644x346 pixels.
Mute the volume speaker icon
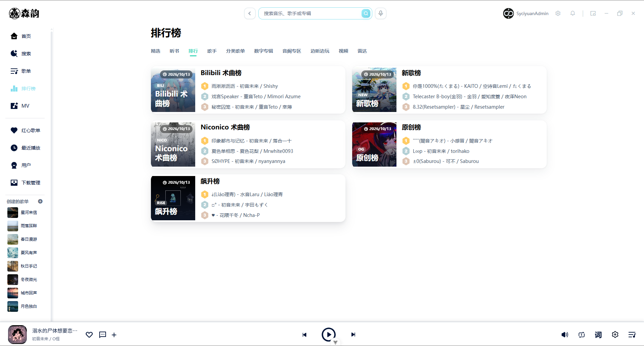565,335
